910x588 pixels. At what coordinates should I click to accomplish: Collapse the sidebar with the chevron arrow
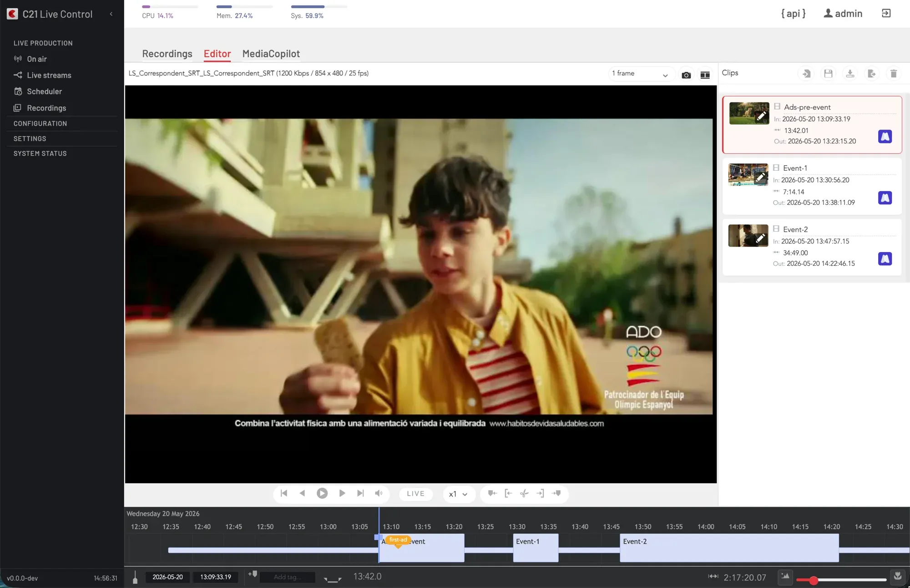111,14
